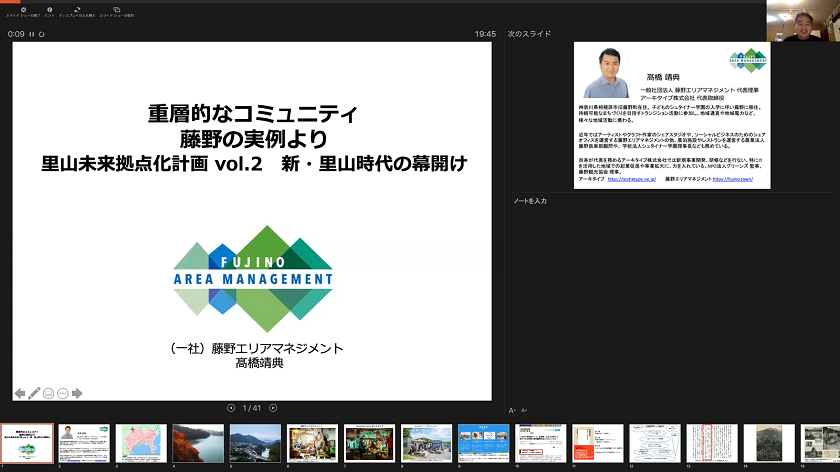Select slide 3 pink map thumbnail

(141, 443)
